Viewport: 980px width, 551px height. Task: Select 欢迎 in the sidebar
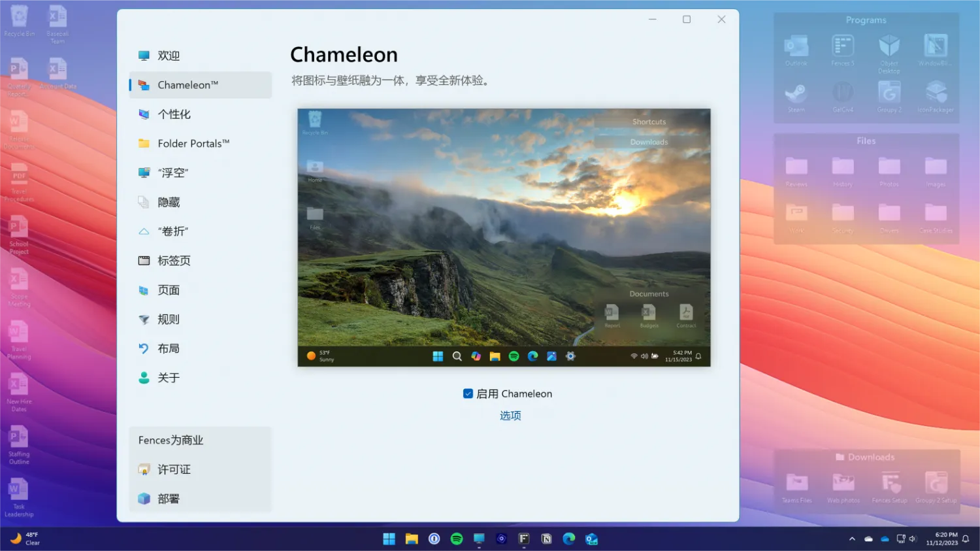pos(169,56)
